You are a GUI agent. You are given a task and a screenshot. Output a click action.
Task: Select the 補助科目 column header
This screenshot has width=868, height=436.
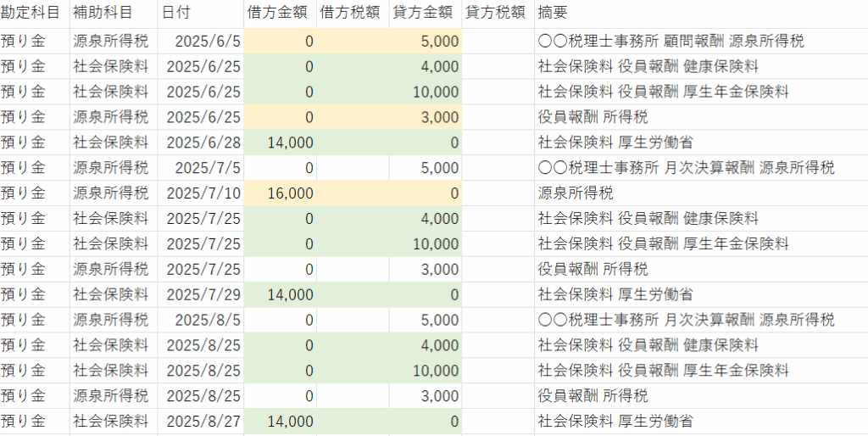tap(103, 13)
